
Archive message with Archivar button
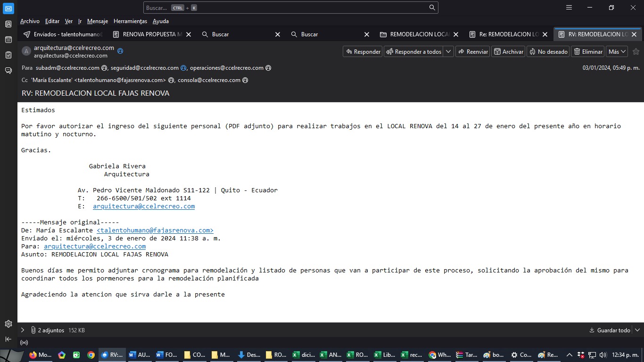click(508, 51)
